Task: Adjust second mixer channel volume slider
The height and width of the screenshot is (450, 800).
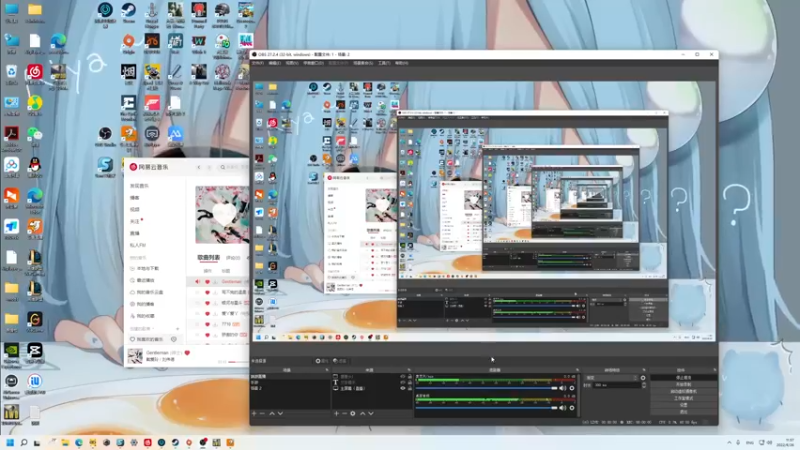Action: [x=487, y=408]
